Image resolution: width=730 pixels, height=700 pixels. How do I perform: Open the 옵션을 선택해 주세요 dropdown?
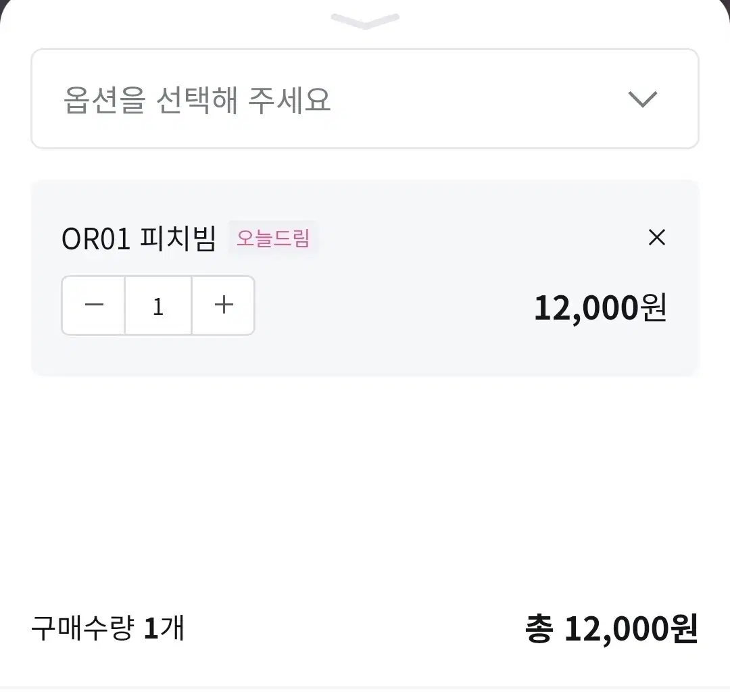click(365, 99)
